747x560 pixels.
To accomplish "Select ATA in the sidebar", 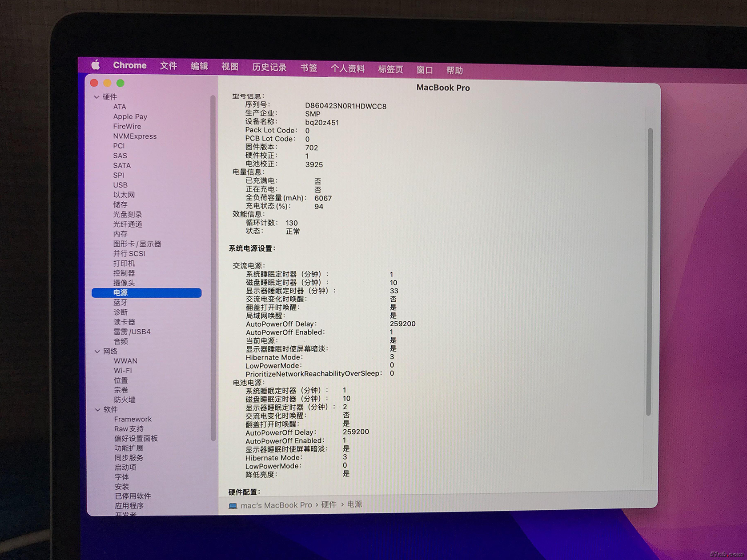I will point(120,107).
